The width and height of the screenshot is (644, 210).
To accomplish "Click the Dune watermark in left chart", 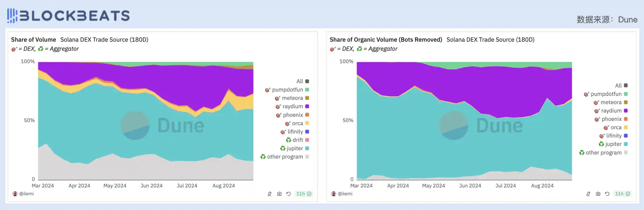I will pyautogui.click(x=163, y=126).
